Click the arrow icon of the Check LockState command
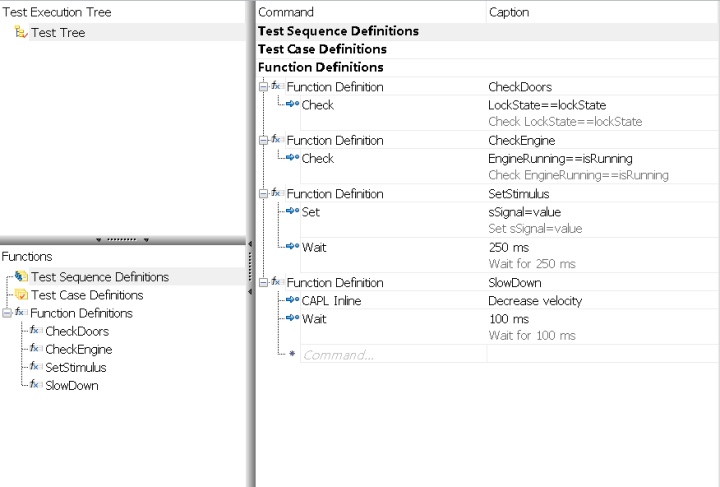720x487 pixels. pos(292,104)
